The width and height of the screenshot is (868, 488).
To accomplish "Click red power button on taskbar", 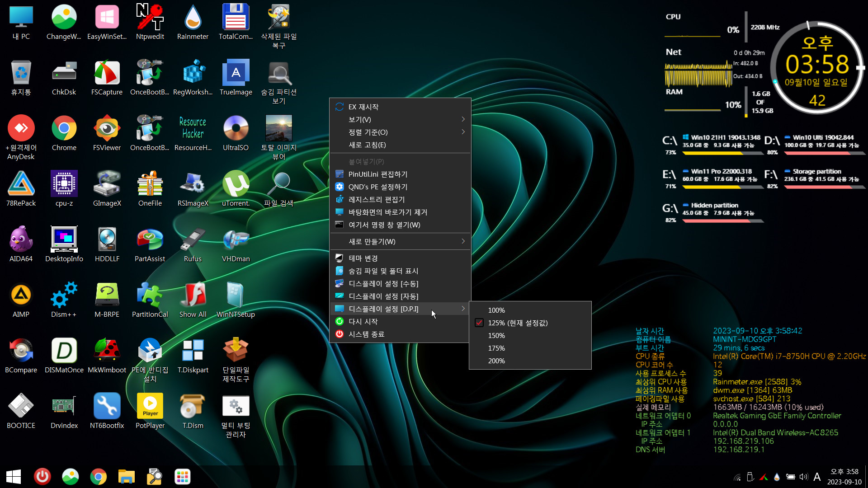I will click(42, 477).
